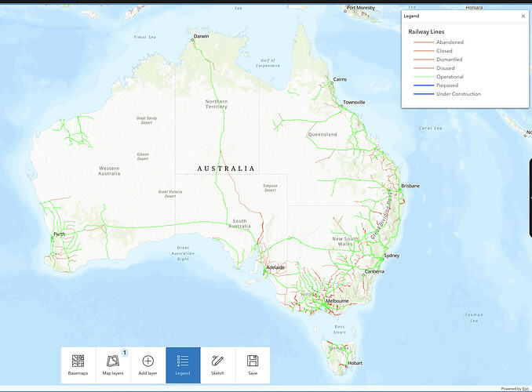Click the Under Construction legend entry
The width and height of the screenshot is (532, 392).
click(458, 94)
